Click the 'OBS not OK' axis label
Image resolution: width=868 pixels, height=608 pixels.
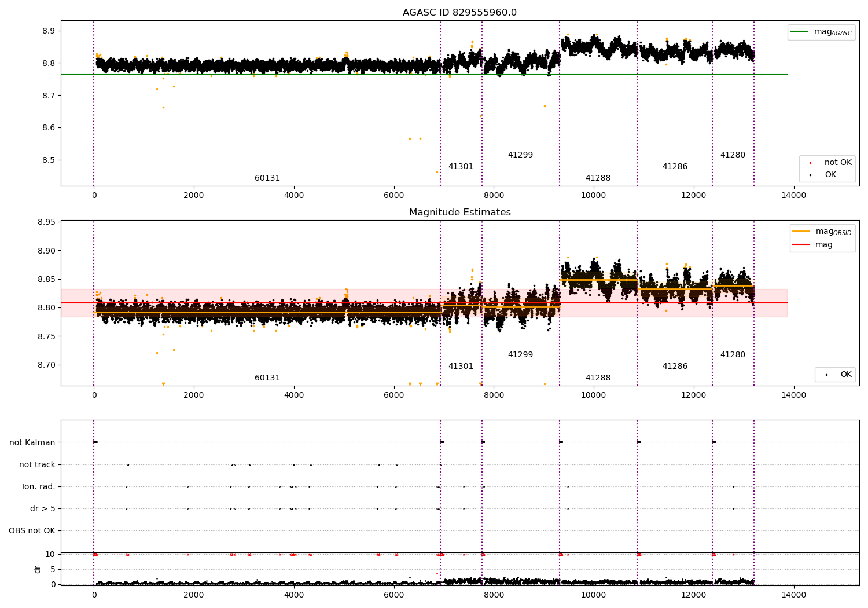point(32,530)
